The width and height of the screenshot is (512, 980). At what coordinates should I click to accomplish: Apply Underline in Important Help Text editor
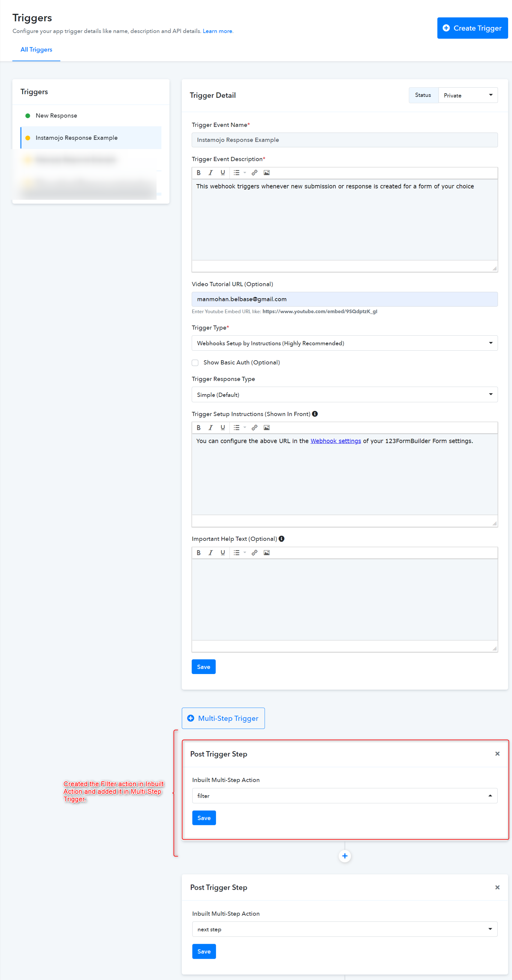223,553
